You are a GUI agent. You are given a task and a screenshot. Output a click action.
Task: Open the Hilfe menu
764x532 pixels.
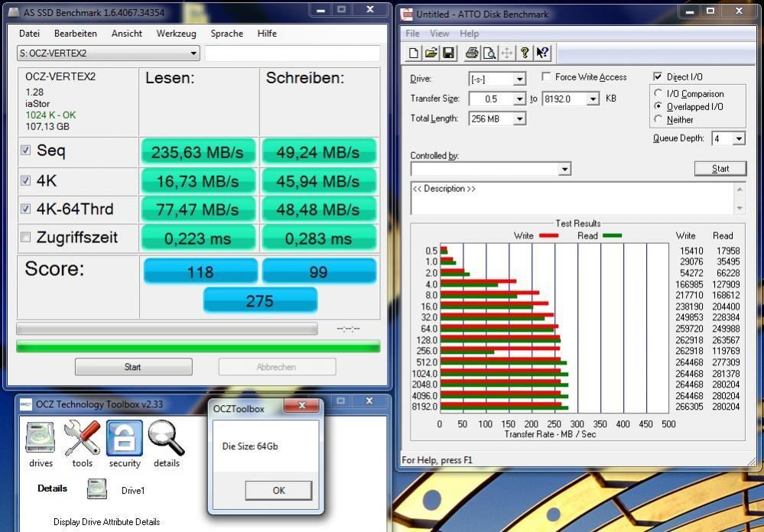coord(267,34)
